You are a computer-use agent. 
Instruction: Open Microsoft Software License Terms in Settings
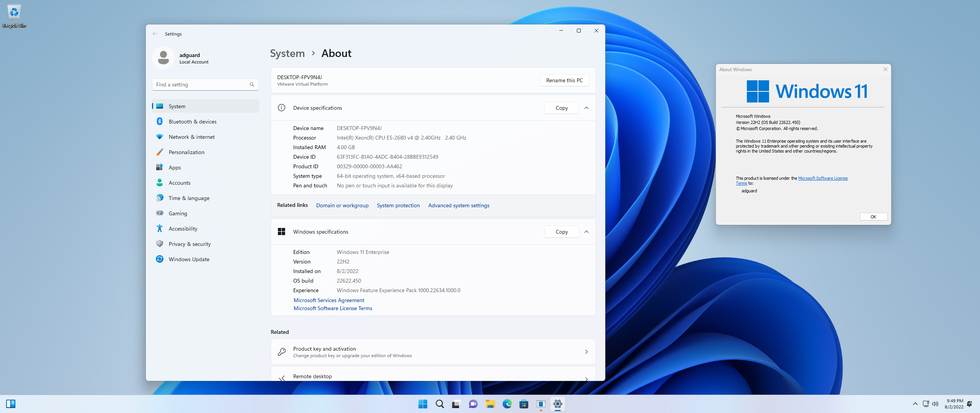[333, 308]
